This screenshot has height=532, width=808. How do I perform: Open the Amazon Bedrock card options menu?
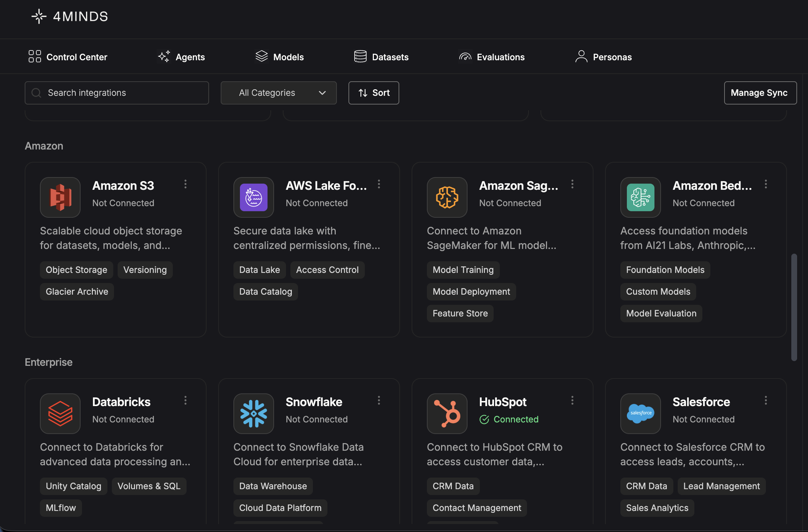tap(766, 184)
